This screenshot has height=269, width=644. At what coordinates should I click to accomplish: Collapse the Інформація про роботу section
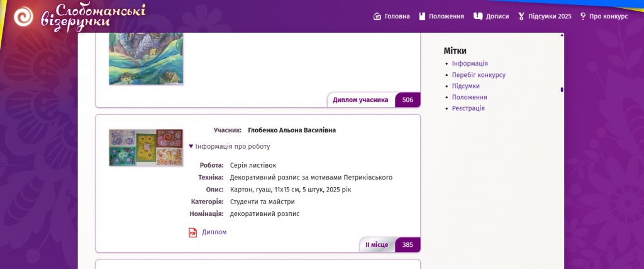coord(230,147)
